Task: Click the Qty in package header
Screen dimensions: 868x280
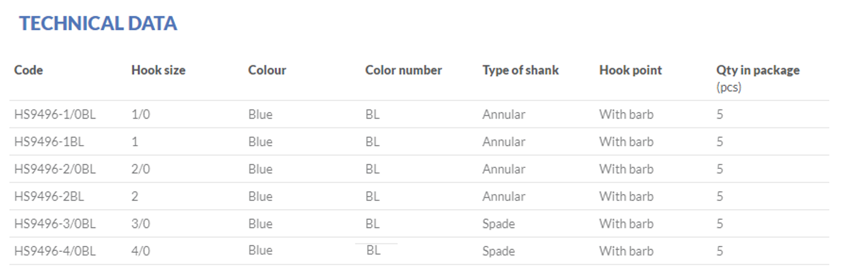Action: coord(757,70)
